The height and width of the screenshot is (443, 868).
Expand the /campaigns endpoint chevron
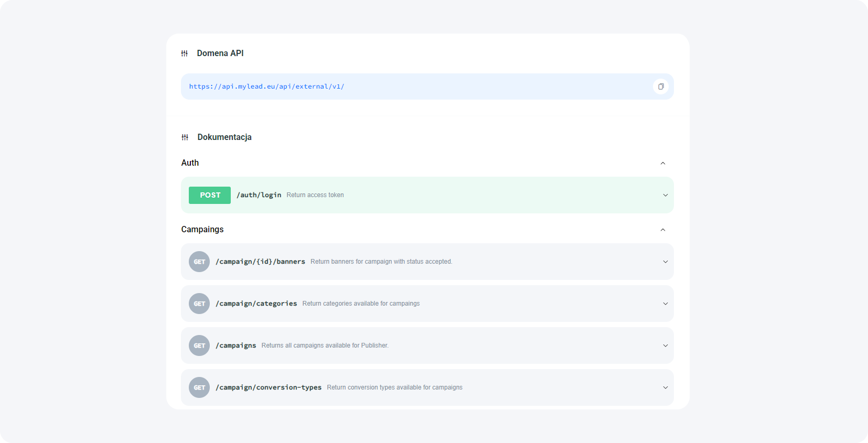666,345
